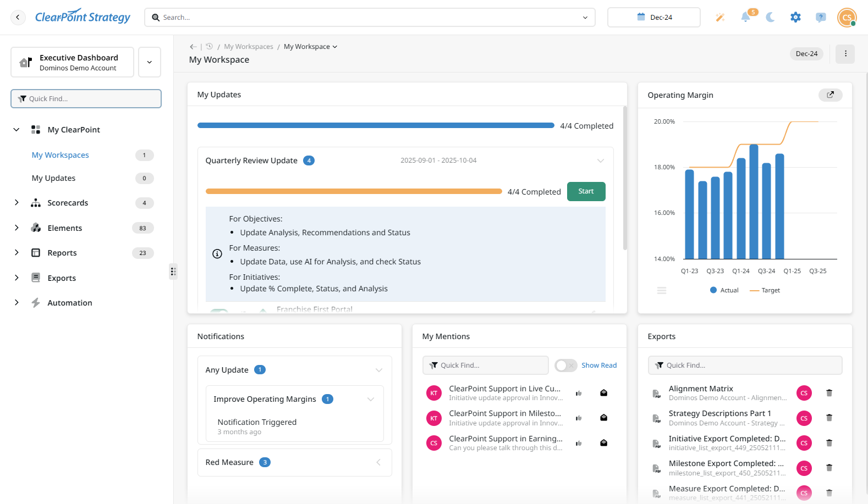Viewport: 868px width, 504px height.
Task: Open the Executive Dashboard dropdown arrow
Action: (x=150, y=62)
